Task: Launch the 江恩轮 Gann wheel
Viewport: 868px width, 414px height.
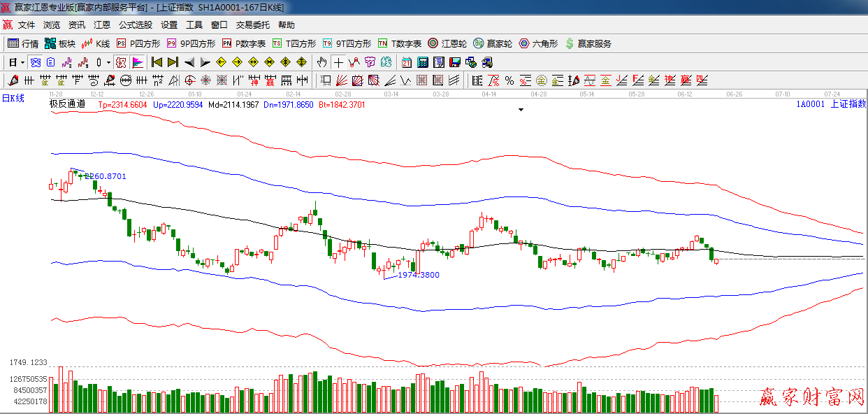Action: point(449,43)
